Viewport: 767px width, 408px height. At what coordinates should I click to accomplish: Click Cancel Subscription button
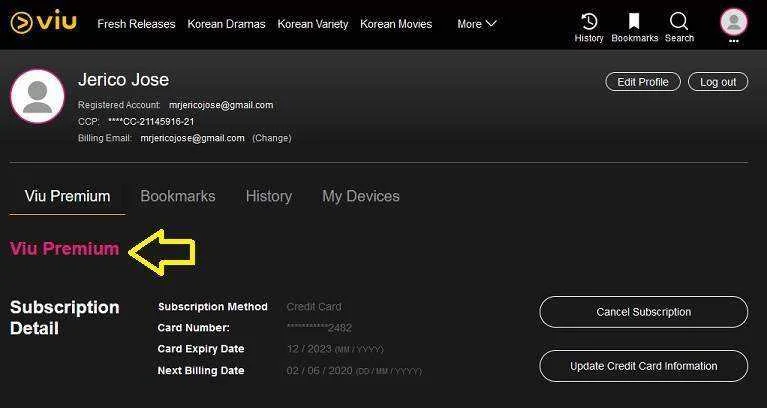(x=643, y=312)
